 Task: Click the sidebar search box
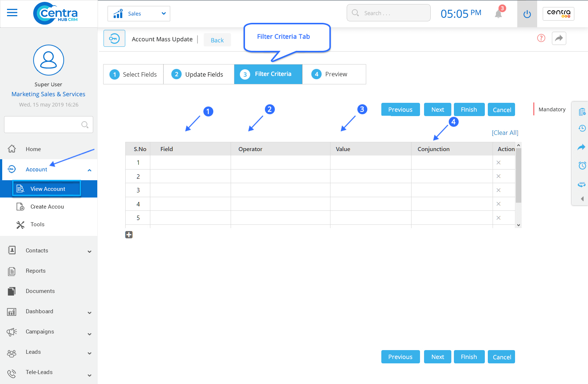point(49,125)
